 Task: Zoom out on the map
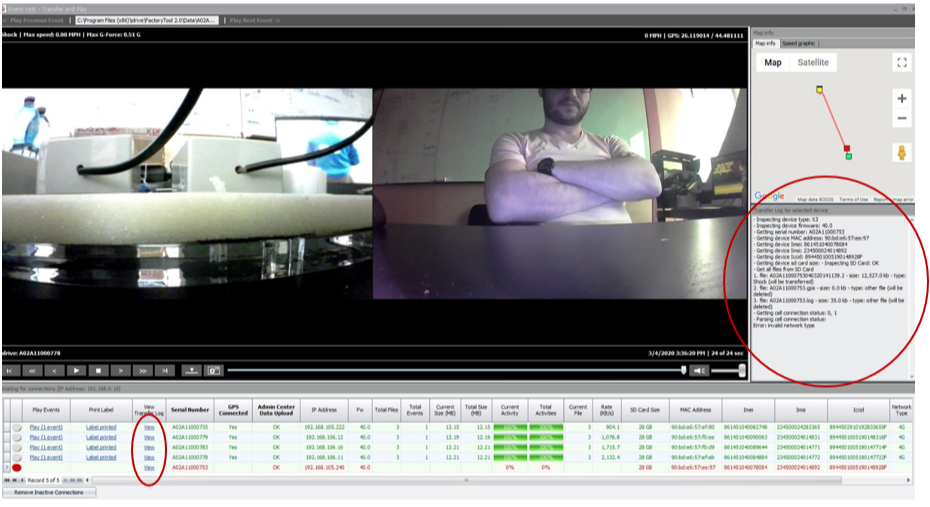[x=902, y=119]
